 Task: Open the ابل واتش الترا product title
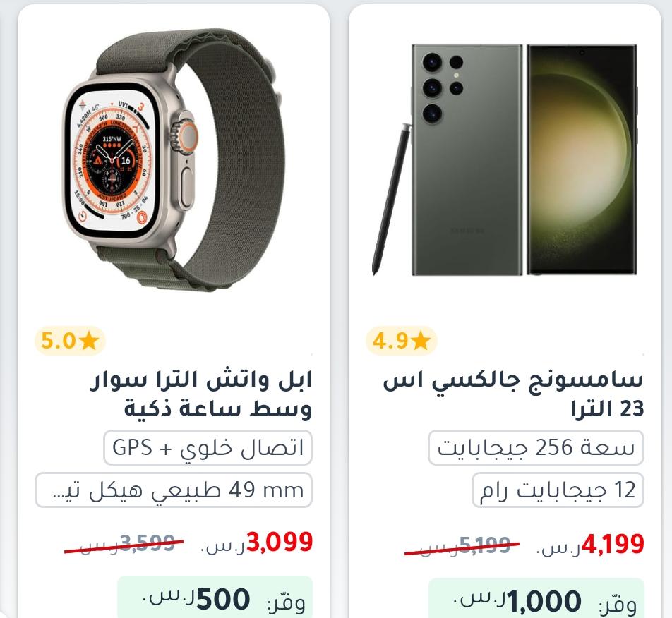click(200, 394)
